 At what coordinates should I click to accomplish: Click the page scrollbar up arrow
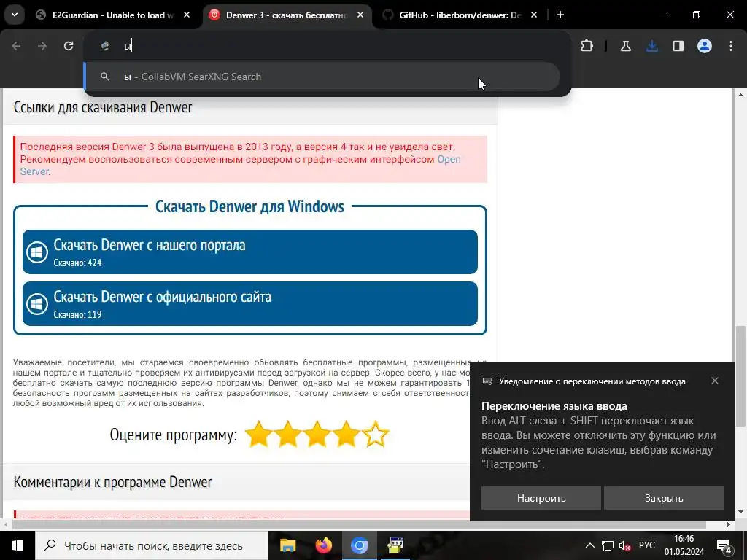(740, 94)
